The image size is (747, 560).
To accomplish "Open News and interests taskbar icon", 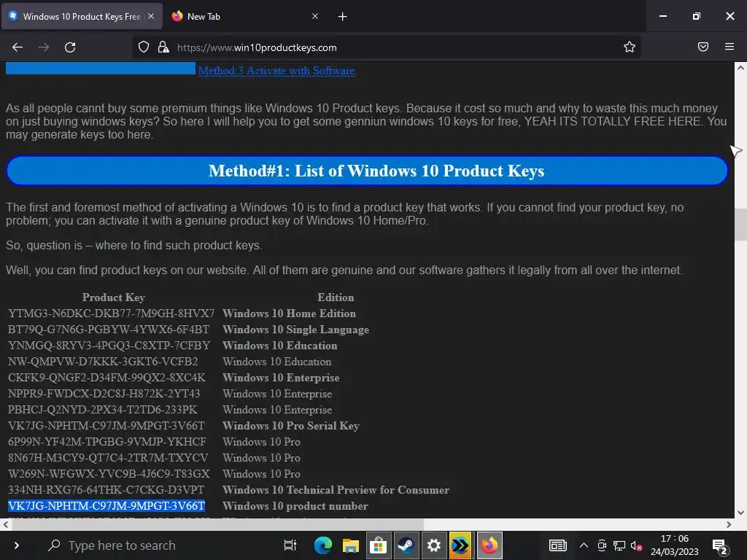I will (558, 545).
